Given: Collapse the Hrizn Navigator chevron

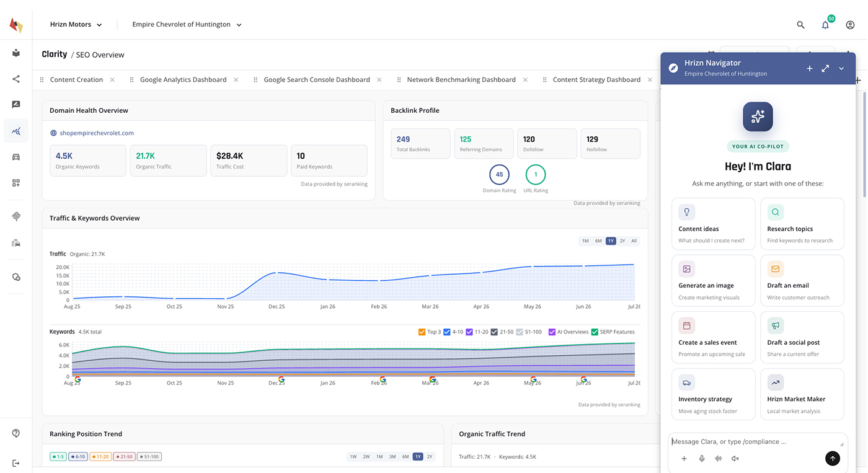Looking at the screenshot, I should [x=841, y=68].
